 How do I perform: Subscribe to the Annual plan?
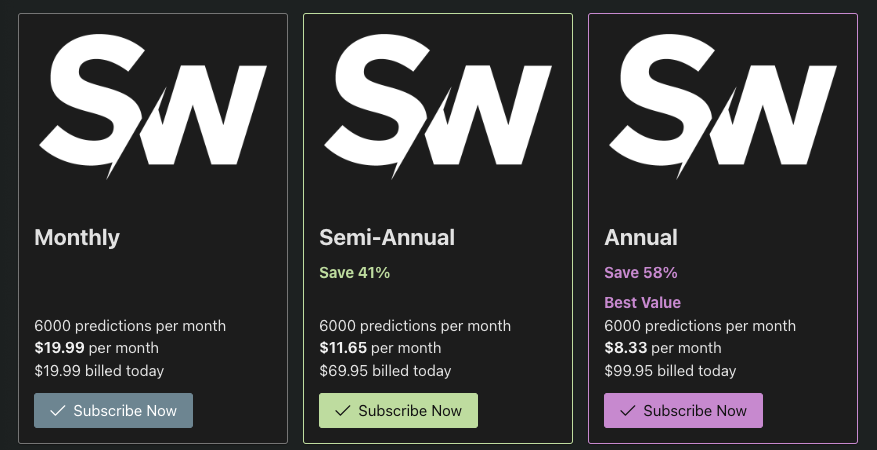[683, 410]
